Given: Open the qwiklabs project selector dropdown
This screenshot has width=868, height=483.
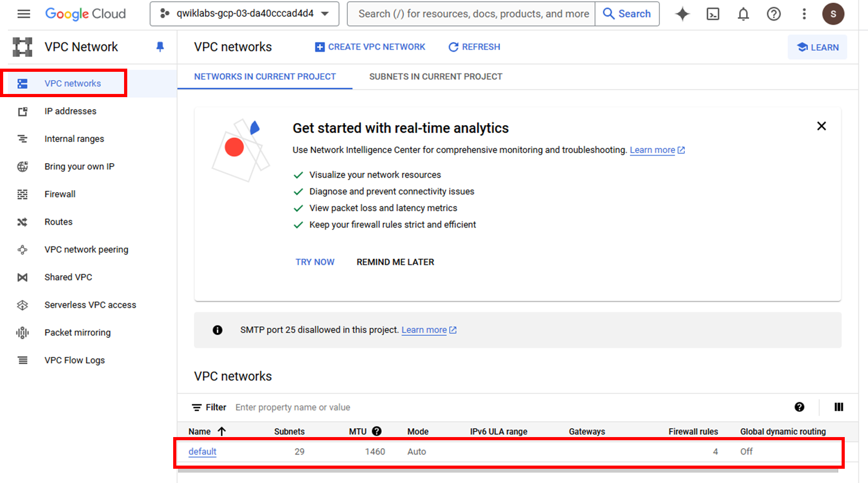Looking at the screenshot, I should pos(244,14).
